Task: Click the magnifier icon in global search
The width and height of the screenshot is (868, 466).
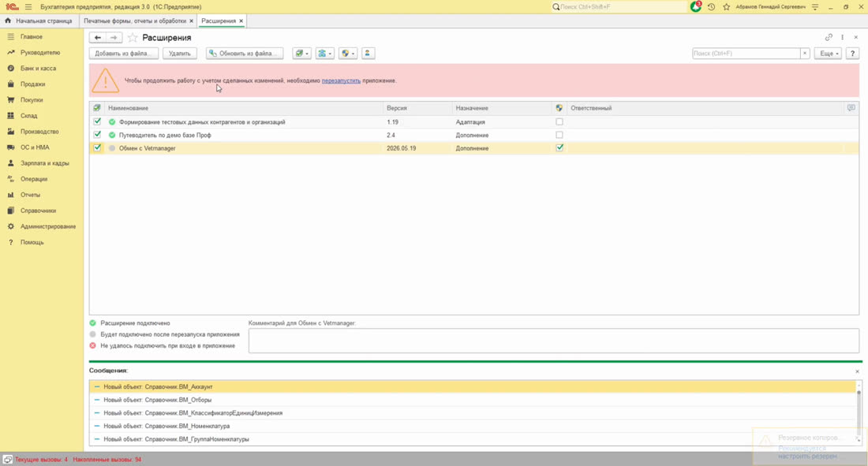Action: (556, 6)
